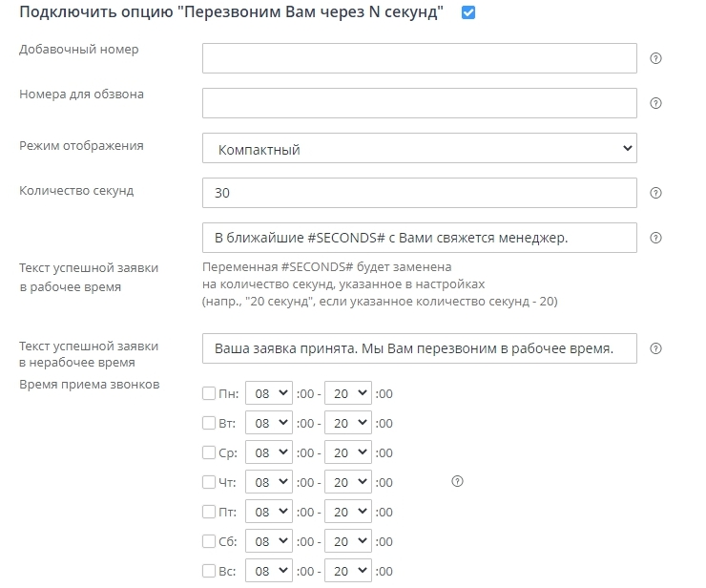
Task: Click the "Ваша заявка принята" text field
Action: point(420,348)
